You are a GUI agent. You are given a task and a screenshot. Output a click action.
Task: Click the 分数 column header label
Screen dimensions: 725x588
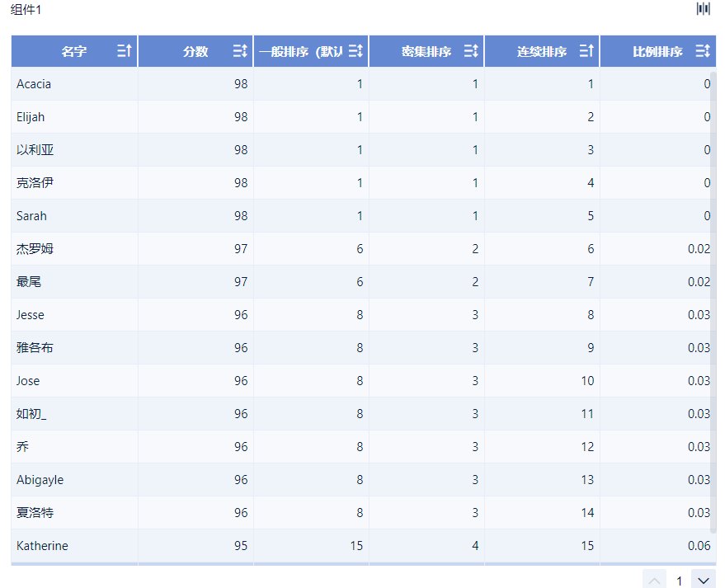point(195,52)
